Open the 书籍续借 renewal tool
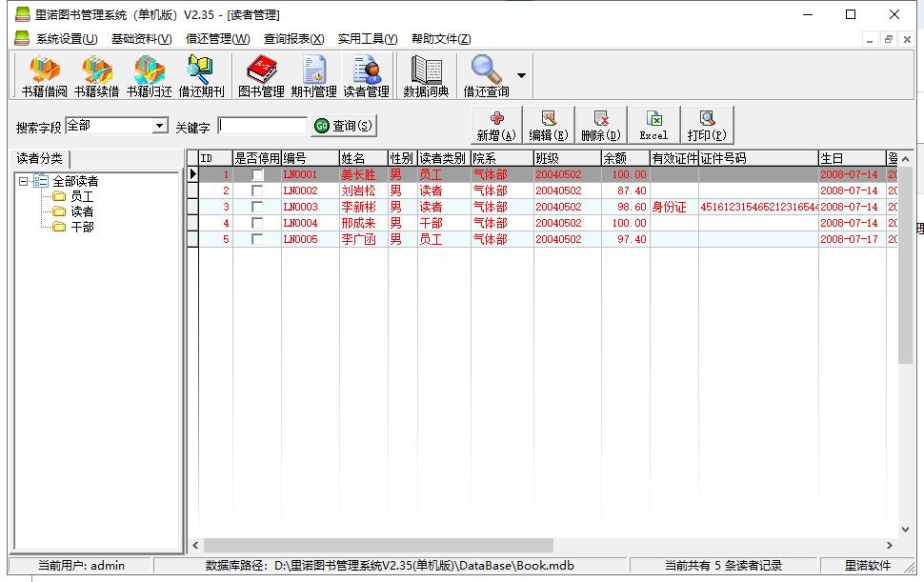924x582 pixels. point(96,76)
